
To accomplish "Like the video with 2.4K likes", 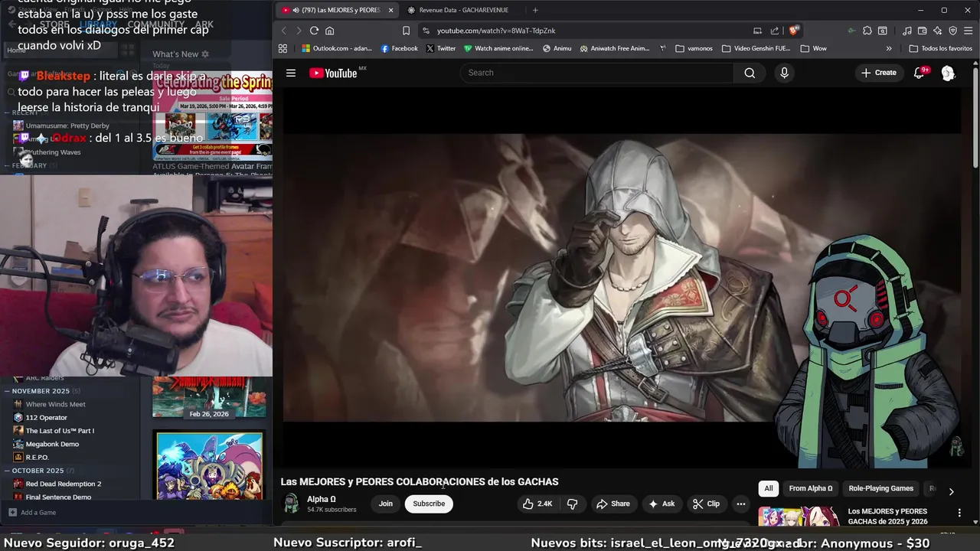I will [x=537, y=504].
